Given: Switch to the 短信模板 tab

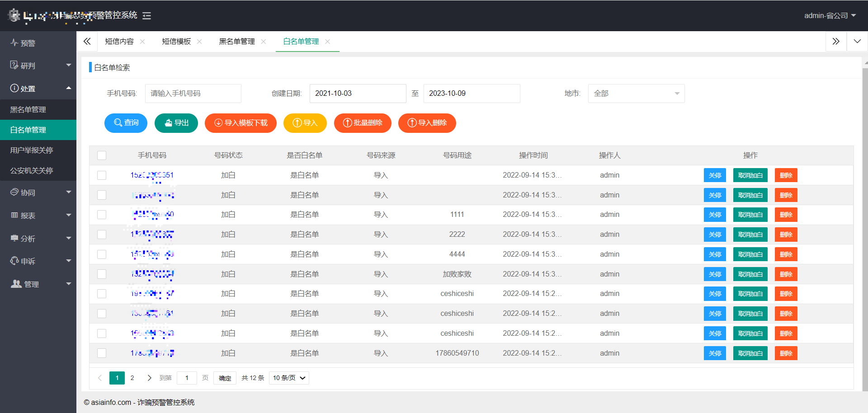Looking at the screenshot, I should point(176,42).
